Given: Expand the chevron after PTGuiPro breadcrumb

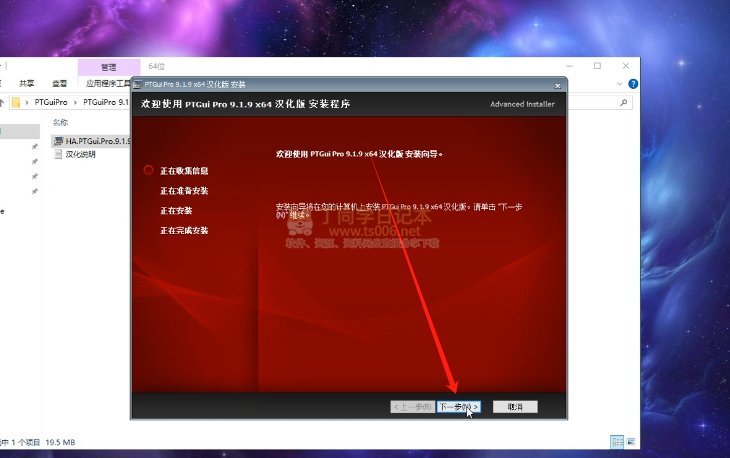Looking at the screenshot, I should click(x=75, y=102).
